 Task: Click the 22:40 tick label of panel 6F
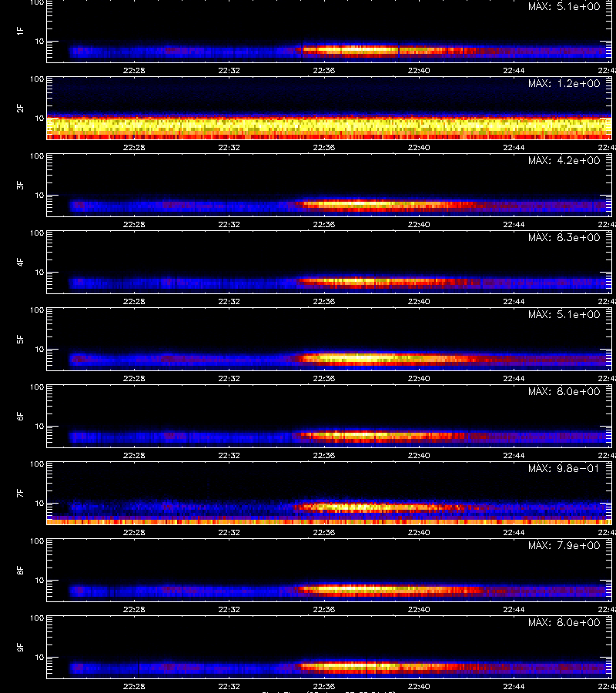tap(419, 456)
